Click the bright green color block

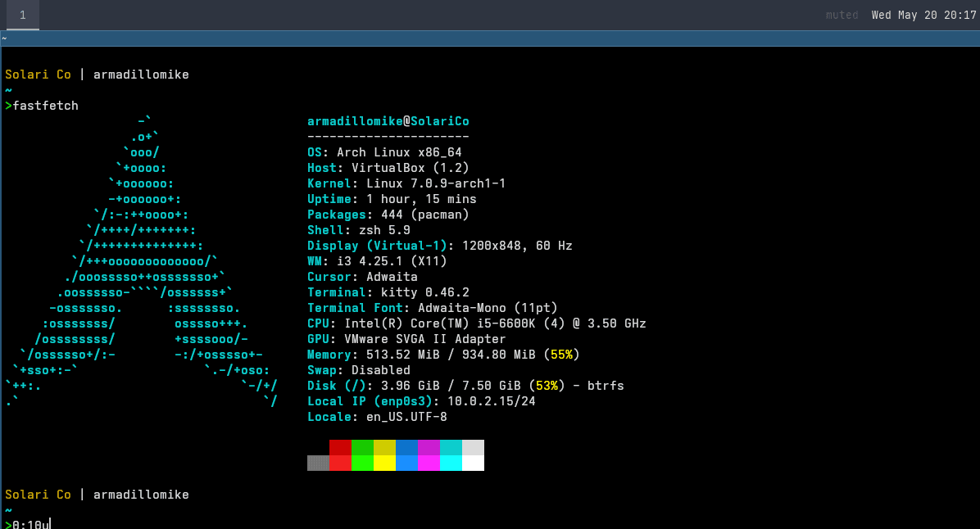tap(362, 463)
